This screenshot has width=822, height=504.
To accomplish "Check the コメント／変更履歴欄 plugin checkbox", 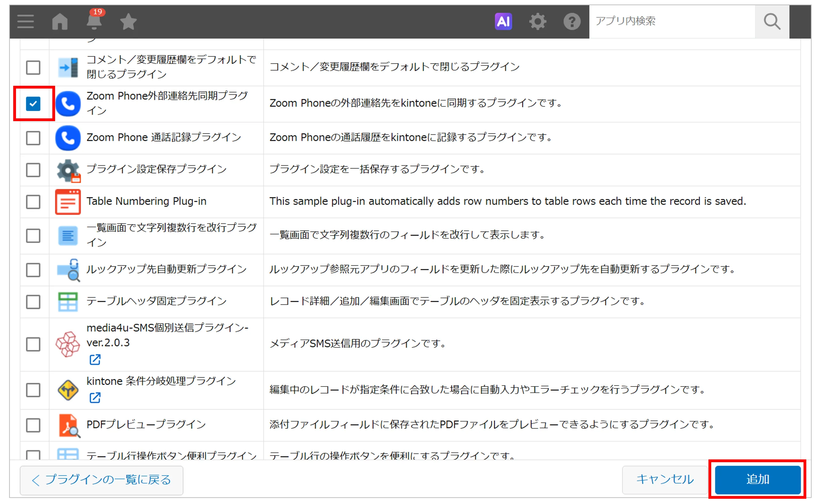I will 33,68.
